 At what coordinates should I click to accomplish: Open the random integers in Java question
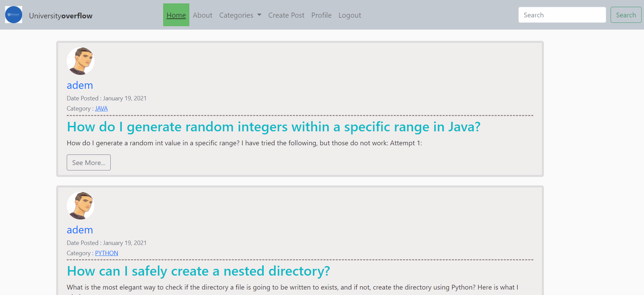coord(273,127)
